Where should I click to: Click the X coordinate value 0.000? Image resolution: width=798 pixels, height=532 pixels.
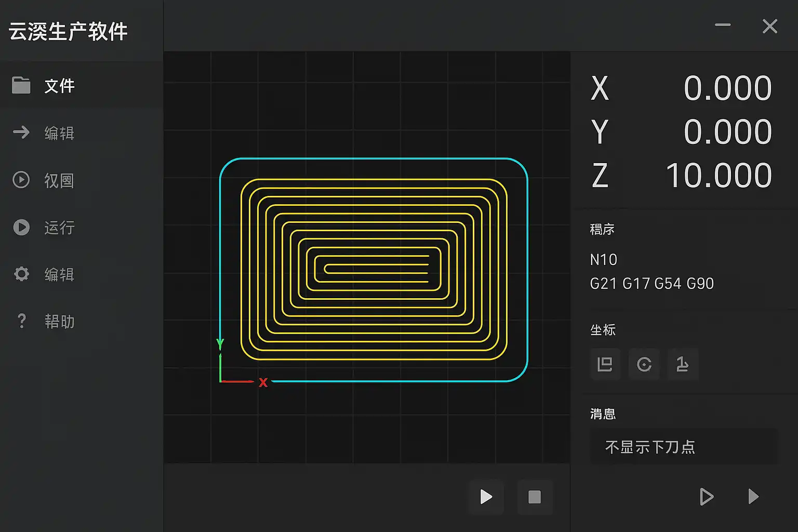coord(727,88)
